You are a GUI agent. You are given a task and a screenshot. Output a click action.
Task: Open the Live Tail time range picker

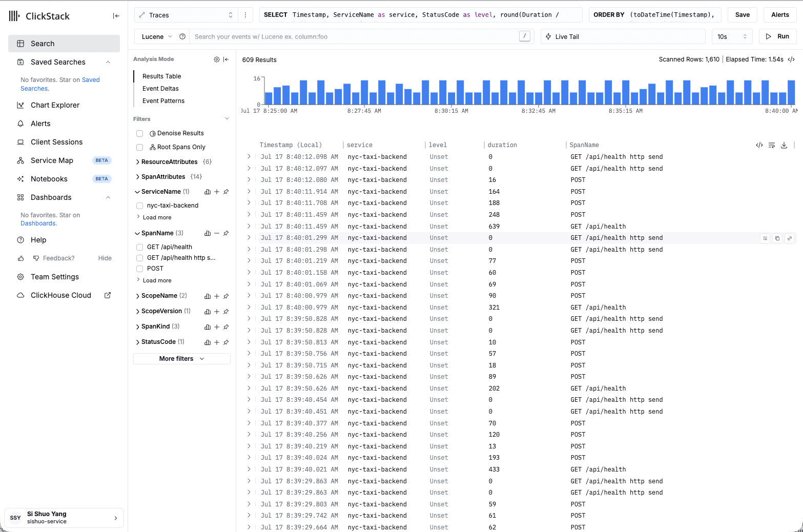[623, 36]
